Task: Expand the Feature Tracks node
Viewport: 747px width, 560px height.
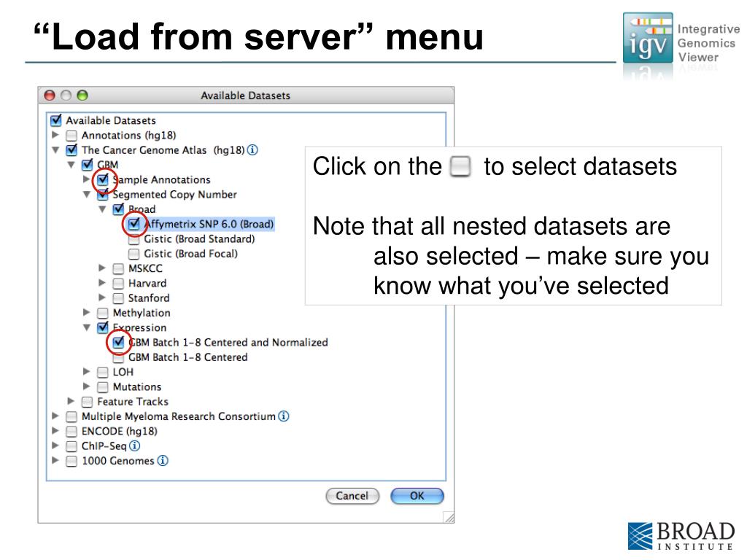Action: coord(71,401)
